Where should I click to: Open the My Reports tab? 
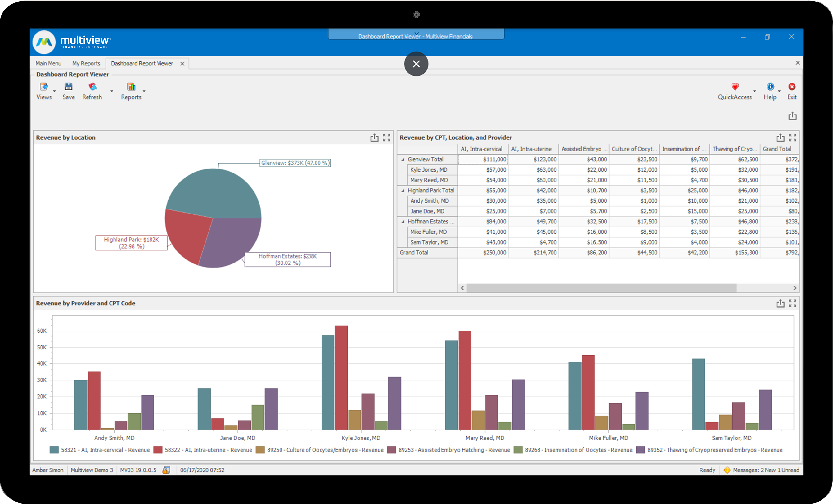coord(86,63)
